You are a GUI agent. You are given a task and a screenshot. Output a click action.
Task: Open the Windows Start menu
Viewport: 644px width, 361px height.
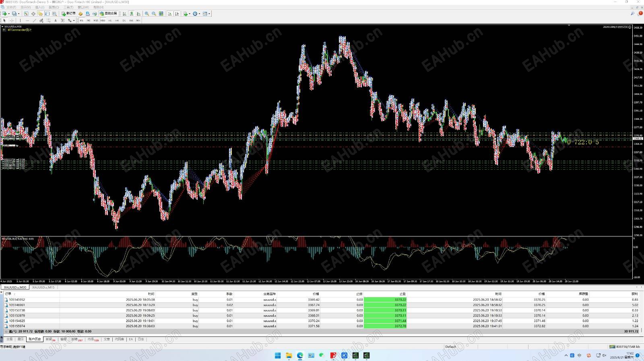[x=278, y=355]
